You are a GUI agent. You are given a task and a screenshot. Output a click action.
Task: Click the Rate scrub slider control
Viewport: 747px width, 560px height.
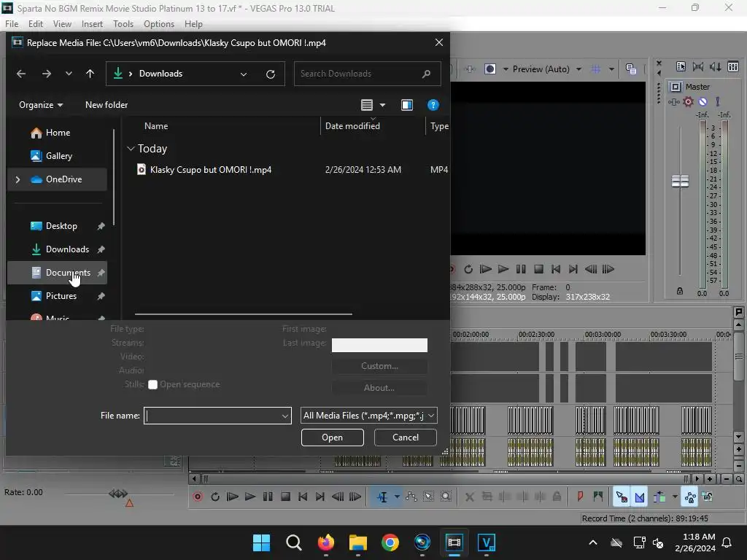(x=118, y=494)
